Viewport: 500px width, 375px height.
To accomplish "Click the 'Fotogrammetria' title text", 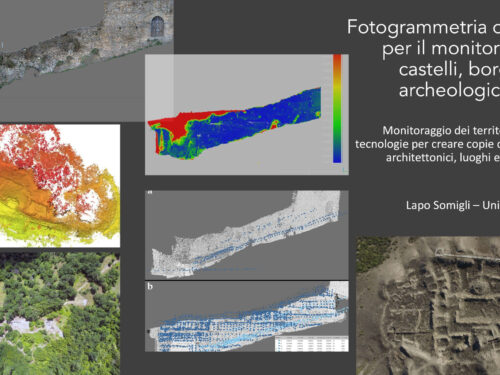I will click(x=417, y=27).
